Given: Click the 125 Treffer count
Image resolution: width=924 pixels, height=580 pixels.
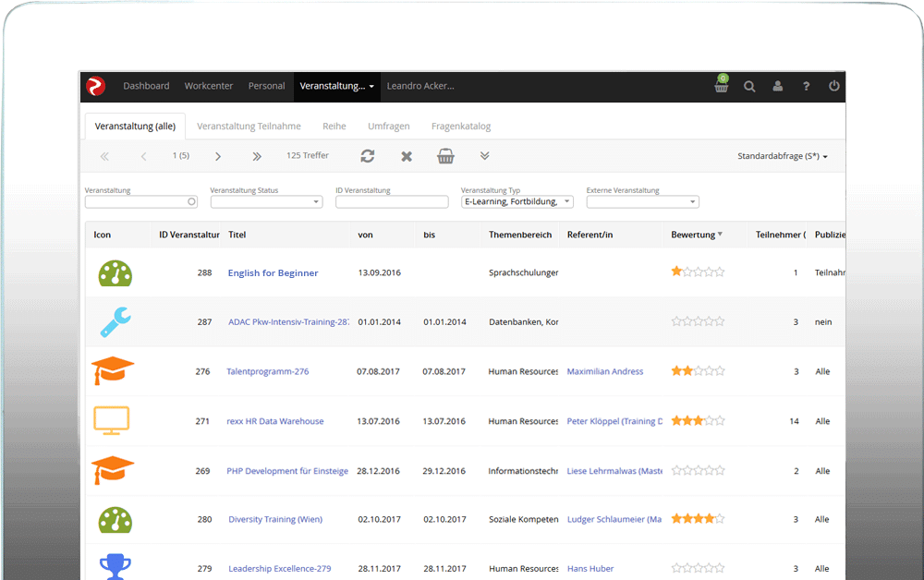Looking at the screenshot, I should coord(308,155).
